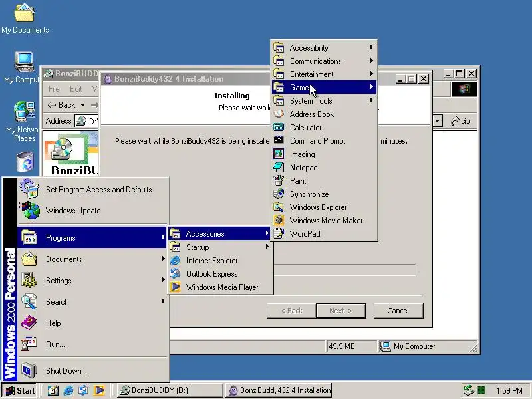
Task: Open the Address bar dropdown arrow
Action: [x=437, y=121]
